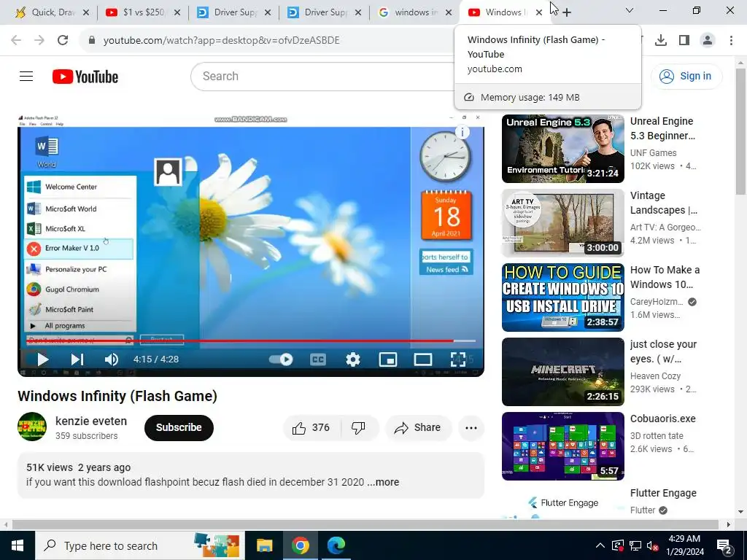Expand the description with ...more
Viewport: 747px width, 560px height.
tap(384, 482)
